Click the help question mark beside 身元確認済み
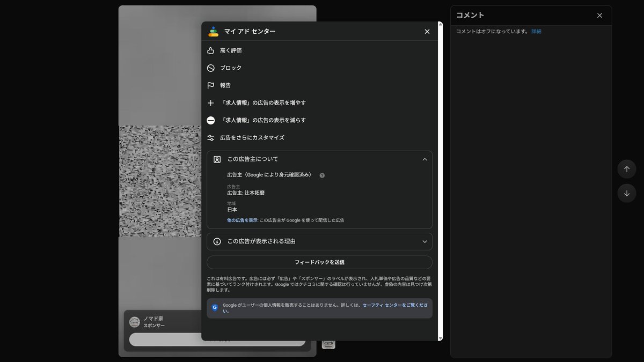 click(322, 175)
